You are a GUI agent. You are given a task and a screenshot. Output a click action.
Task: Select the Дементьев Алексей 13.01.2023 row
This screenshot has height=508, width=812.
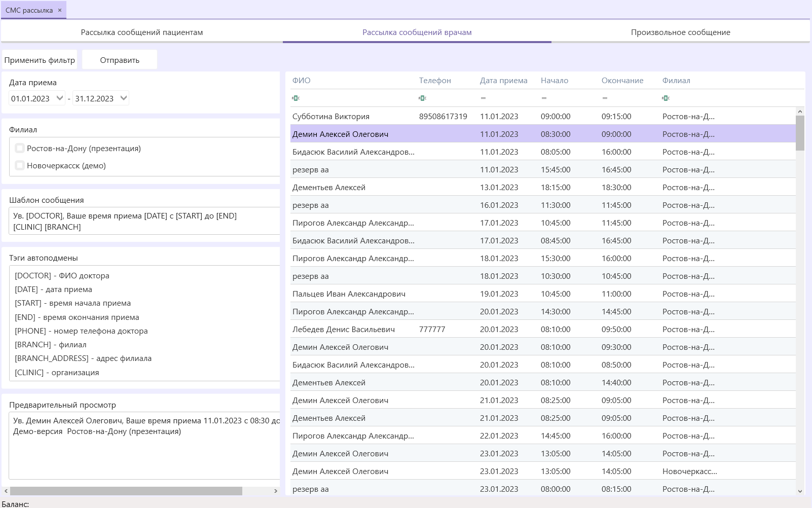coord(543,187)
